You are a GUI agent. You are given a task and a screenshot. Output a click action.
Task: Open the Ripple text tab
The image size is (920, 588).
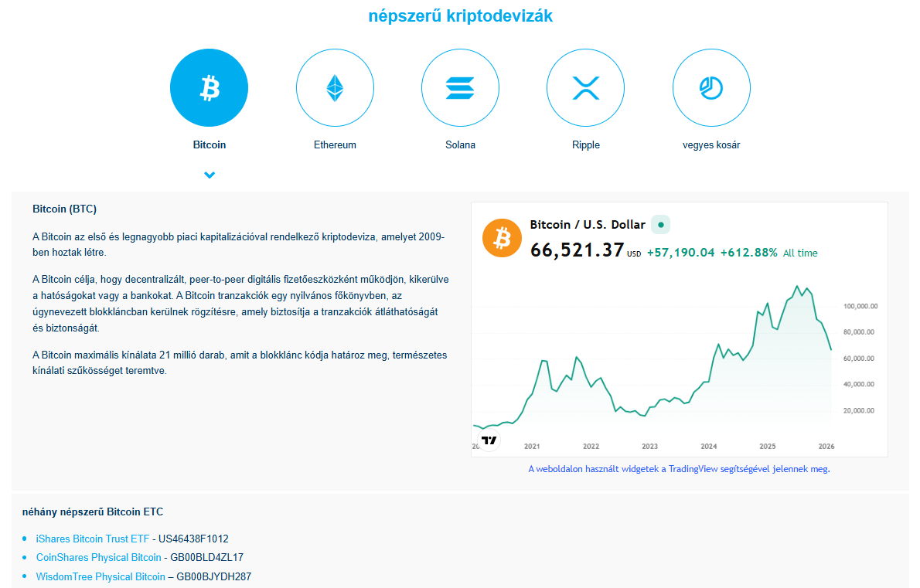[x=585, y=145]
